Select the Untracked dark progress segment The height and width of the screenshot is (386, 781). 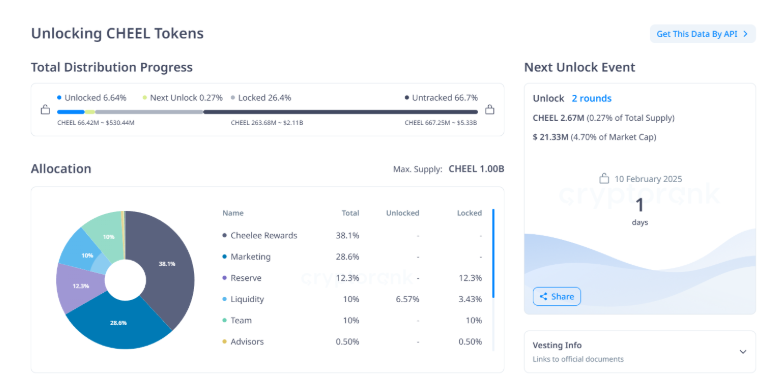pos(340,112)
